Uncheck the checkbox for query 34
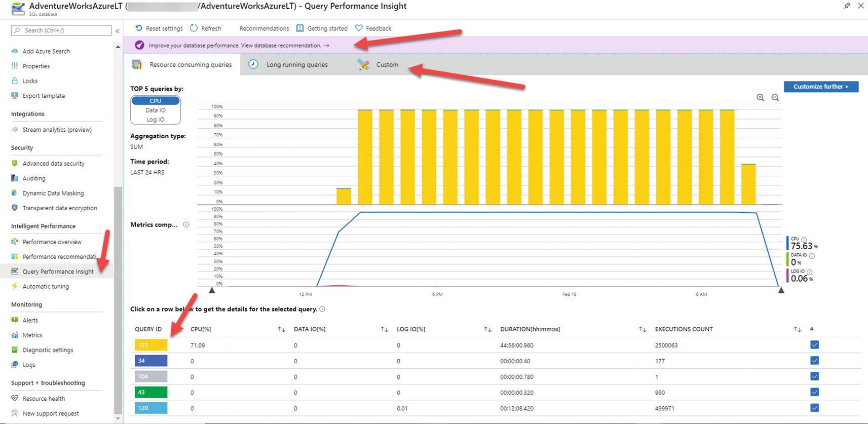This screenshot has width=868, height=424. [x=814, y=361]
